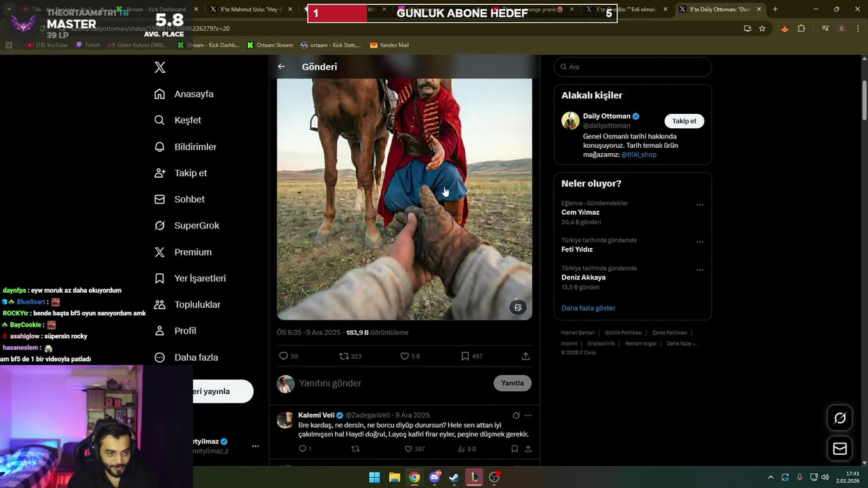
Task: Open the Feti Yıldız trending topic
Action: (x=577, y=249)
